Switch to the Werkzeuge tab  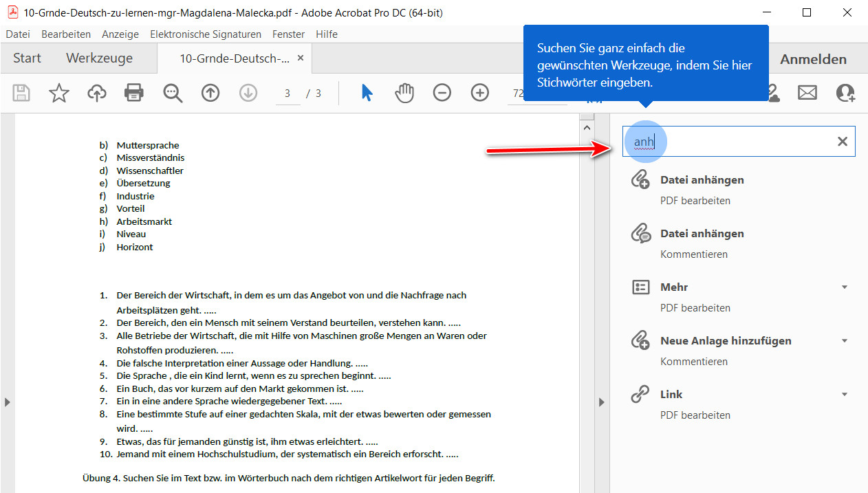click(99, 58)
